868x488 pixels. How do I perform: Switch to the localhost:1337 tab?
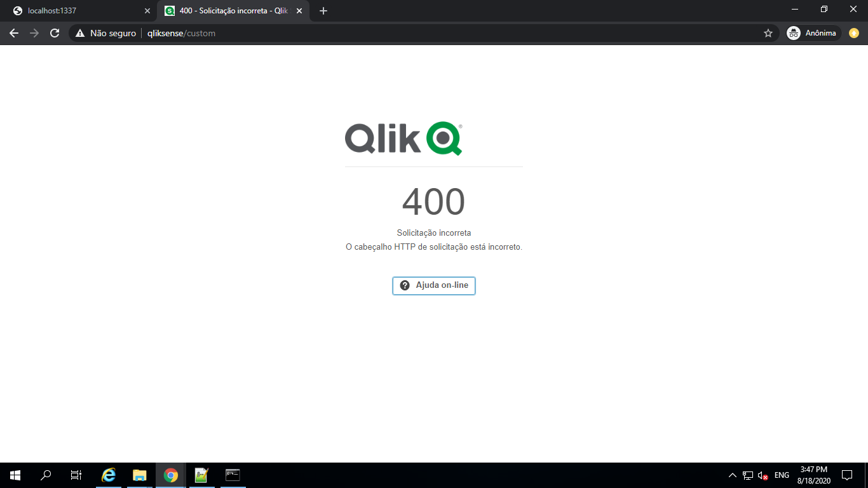(81, 11)
